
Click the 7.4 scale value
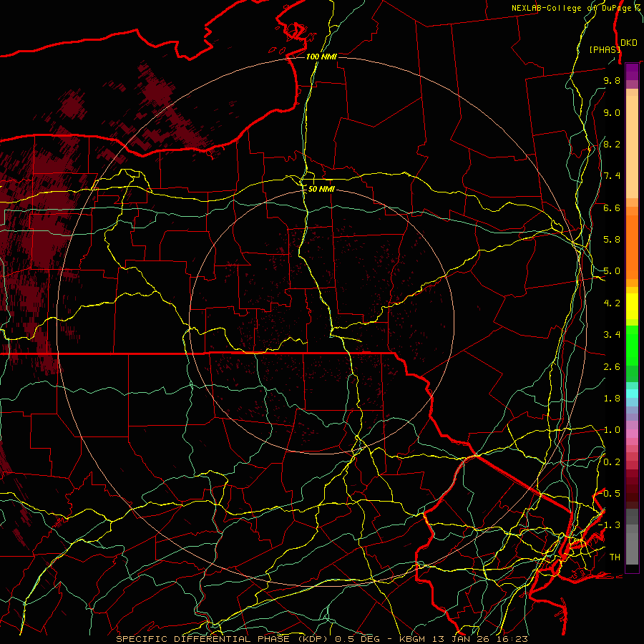(612, 176)
